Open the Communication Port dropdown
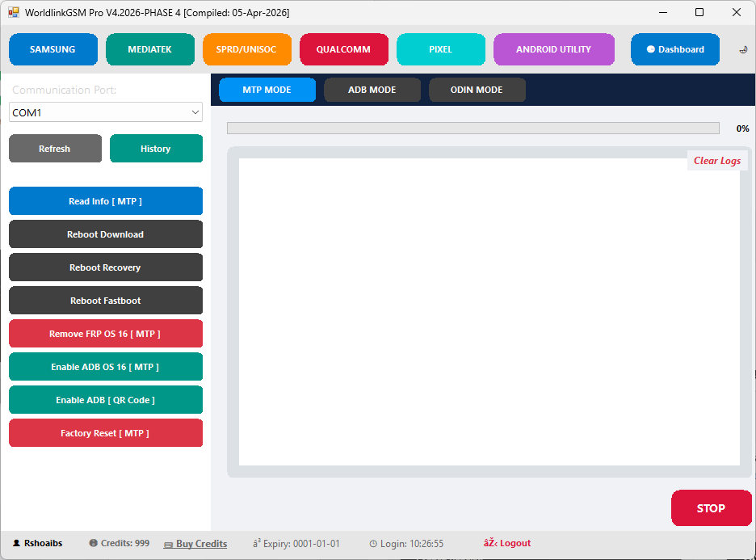The height and width of the screenshot is (560, 756). pos(105,112)
